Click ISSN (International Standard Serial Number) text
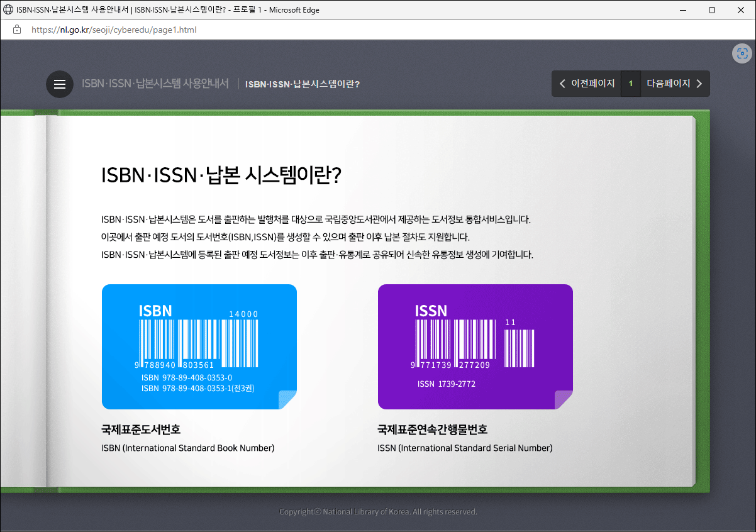The width and height of the screenshot is (756, 532). (465, 448)
